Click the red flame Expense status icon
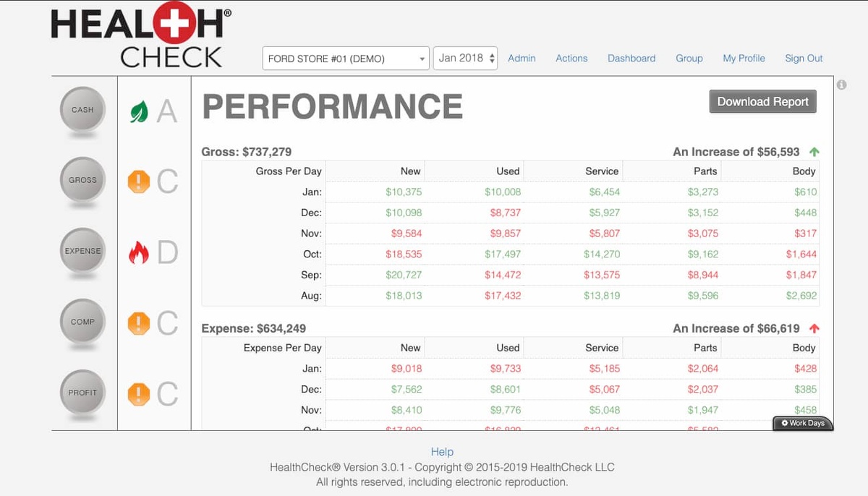Viewport: 868px width, 496px height. [x=138, y=252]
